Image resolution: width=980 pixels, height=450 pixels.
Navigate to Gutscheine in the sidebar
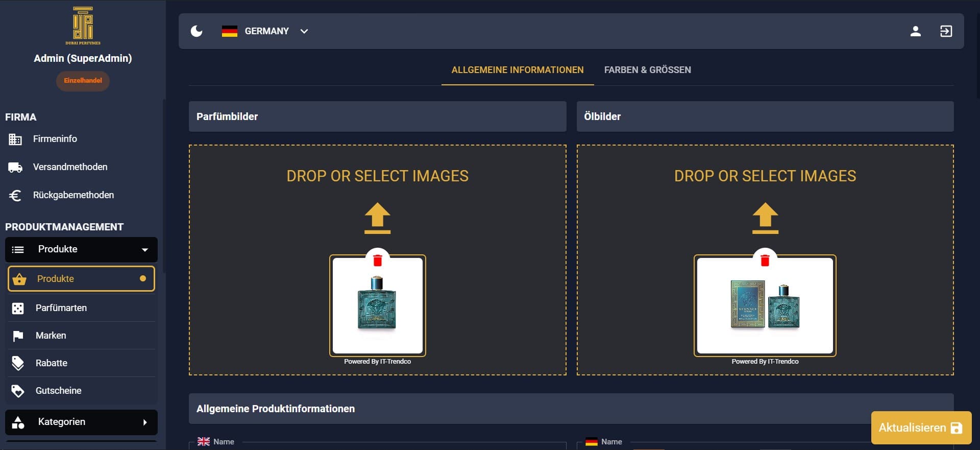58,391
